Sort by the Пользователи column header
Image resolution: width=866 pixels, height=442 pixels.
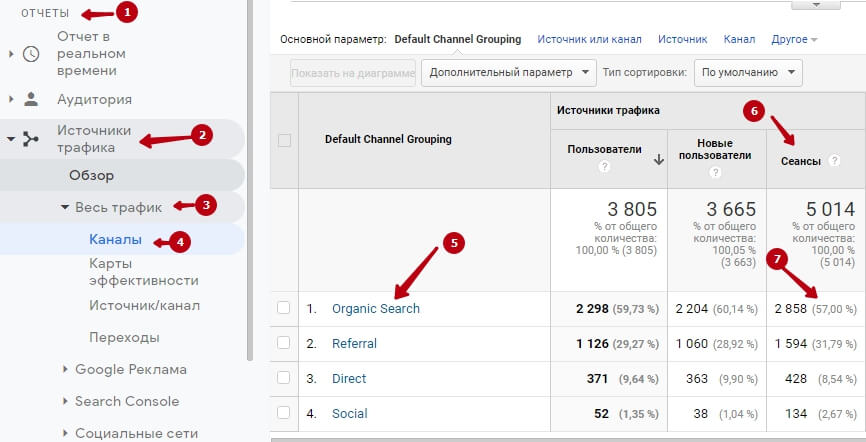coord(604,149)
